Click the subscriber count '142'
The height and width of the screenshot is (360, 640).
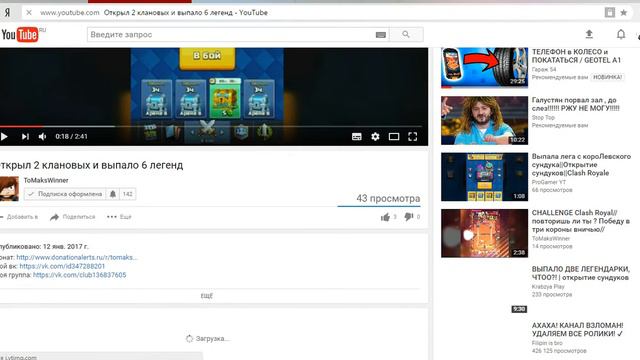click(128, 194)
